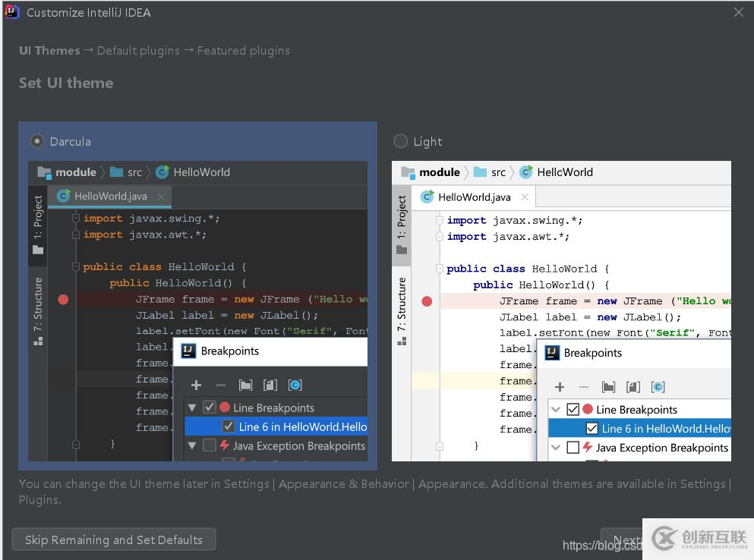Click the Light theme preview thumbnail
754x560 pixels.
pyautogui.click(x=561, y=310)
